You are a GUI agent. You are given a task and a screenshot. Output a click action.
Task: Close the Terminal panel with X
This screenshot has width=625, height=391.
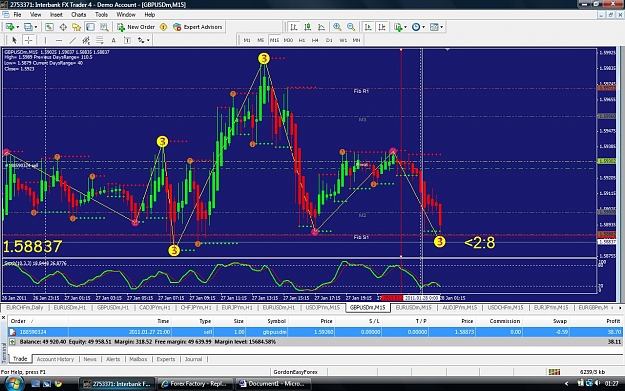tap(4, 318)
